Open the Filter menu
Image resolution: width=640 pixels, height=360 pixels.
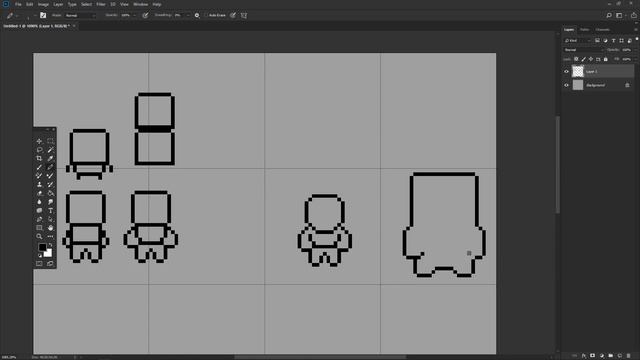tap(101, 4)
